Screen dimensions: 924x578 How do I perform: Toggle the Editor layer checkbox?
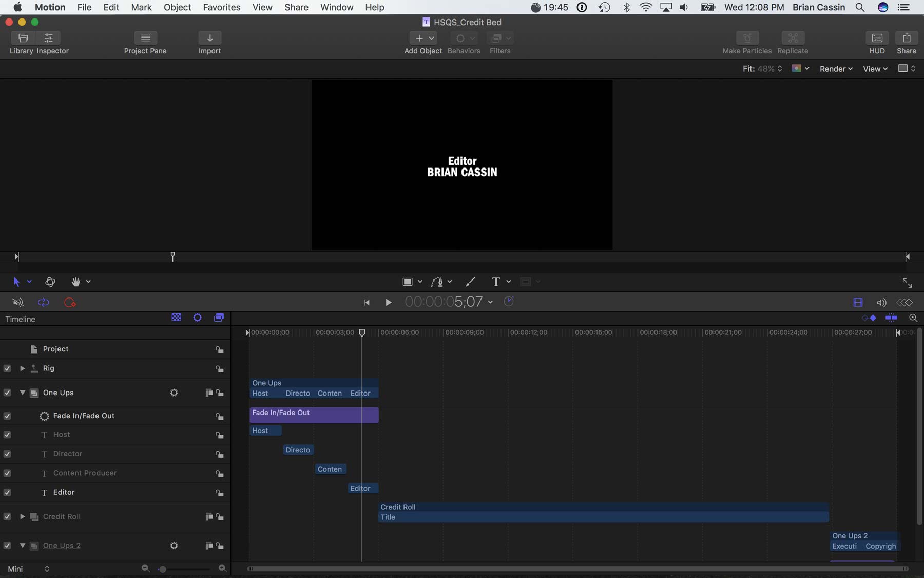coord(7,492)
